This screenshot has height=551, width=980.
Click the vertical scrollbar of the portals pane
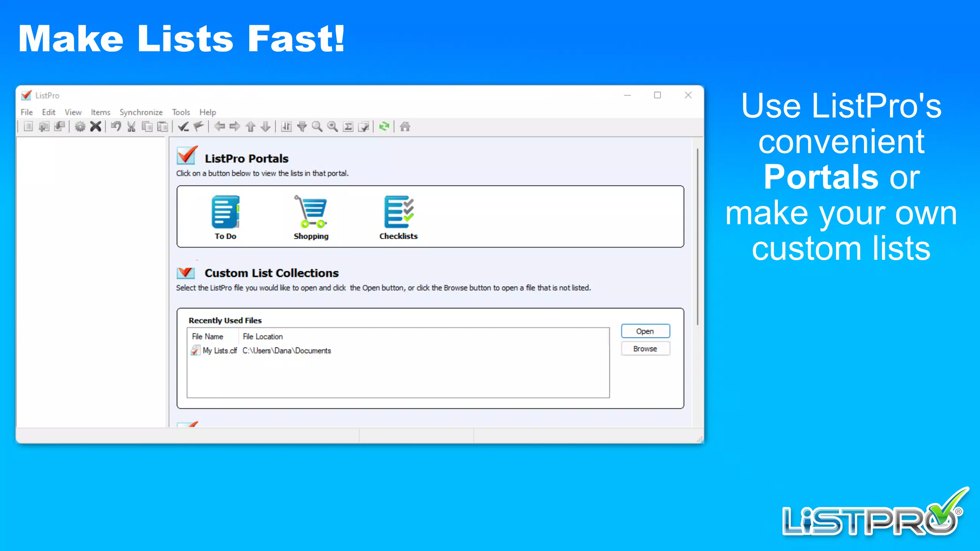click(x=697, y=237)
